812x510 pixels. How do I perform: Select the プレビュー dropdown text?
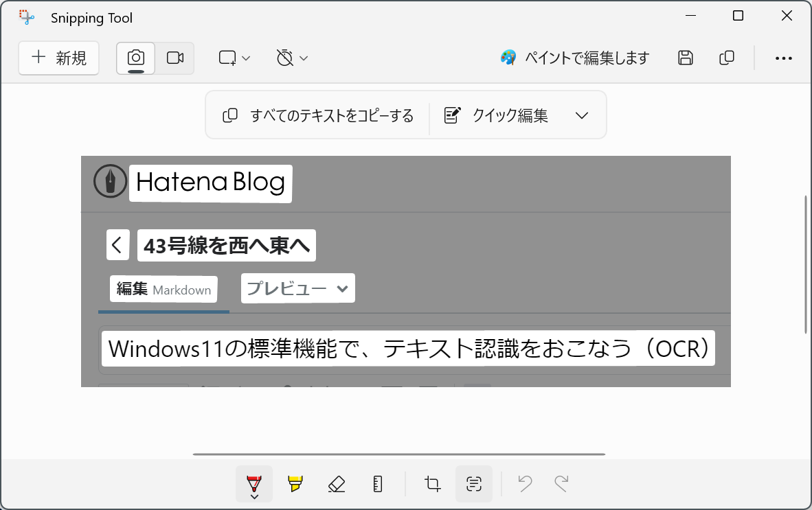[297, 288]
